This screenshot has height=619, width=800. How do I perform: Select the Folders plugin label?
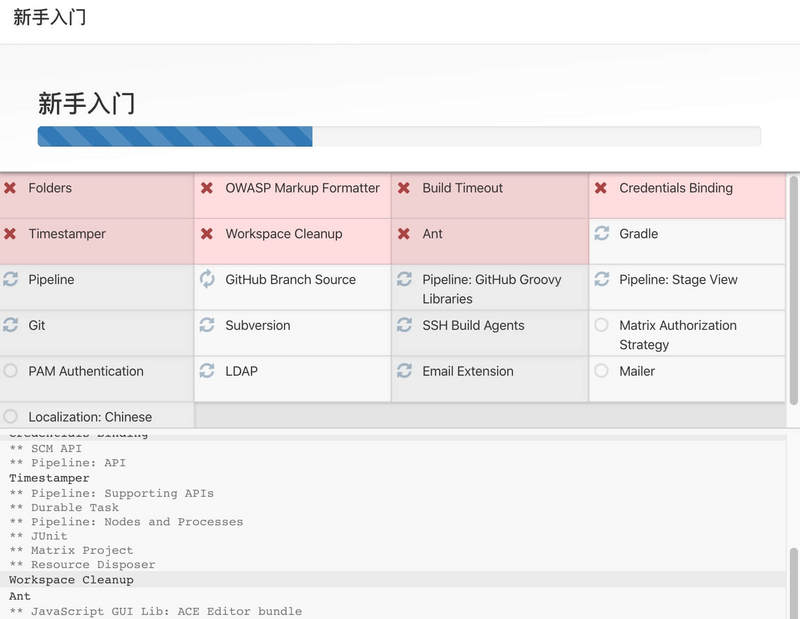(x=50, y=188)
